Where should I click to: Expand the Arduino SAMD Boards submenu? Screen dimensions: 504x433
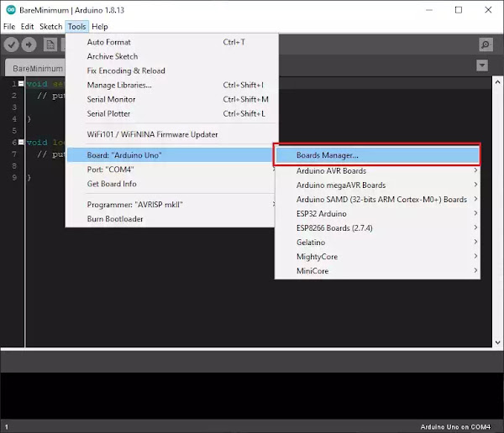(x=377, y=200)
